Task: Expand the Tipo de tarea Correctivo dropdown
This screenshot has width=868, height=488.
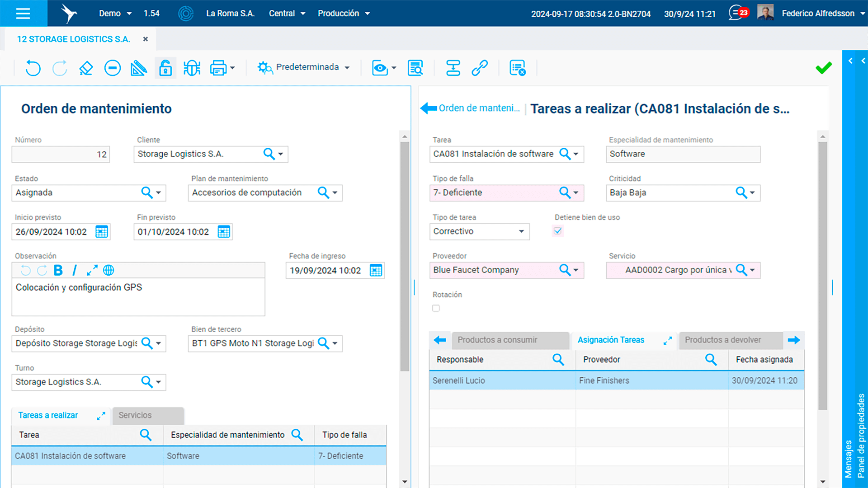Action: tap(521, 231)
